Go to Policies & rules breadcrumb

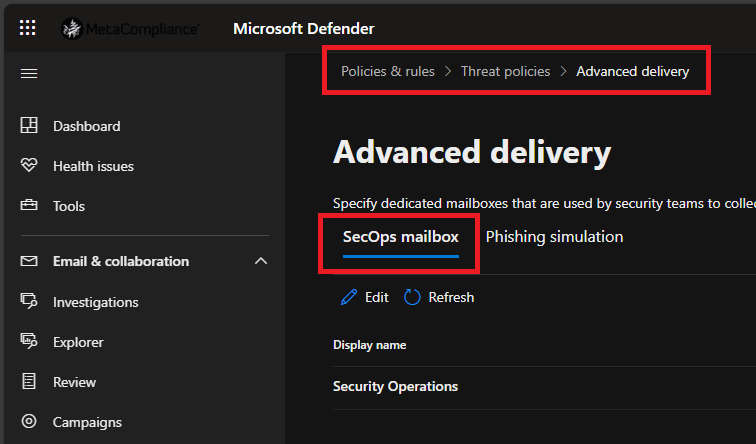(388, 71)
